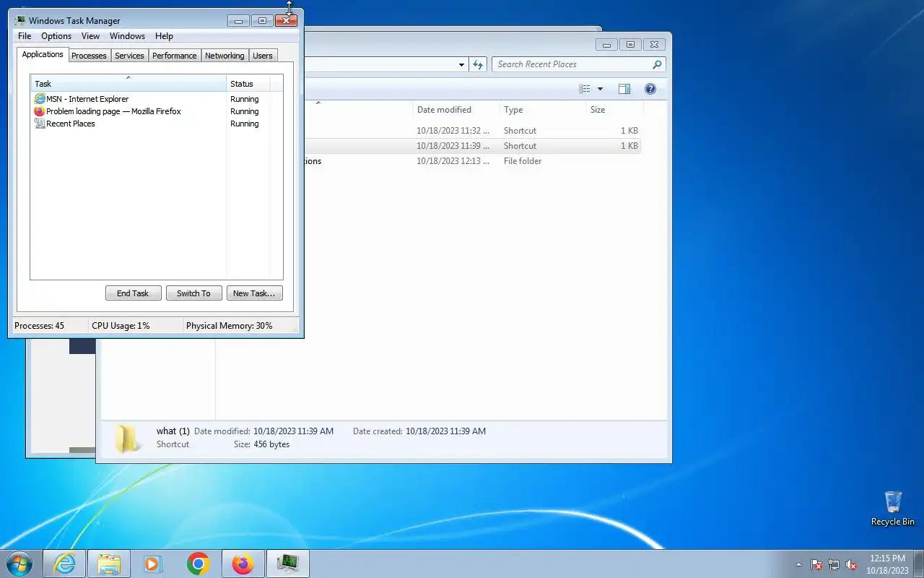This screenshot has height=578, width=924.
Task: Click the taskbar clock showing 12:15 PM
Action: click(x=887, y=564)
